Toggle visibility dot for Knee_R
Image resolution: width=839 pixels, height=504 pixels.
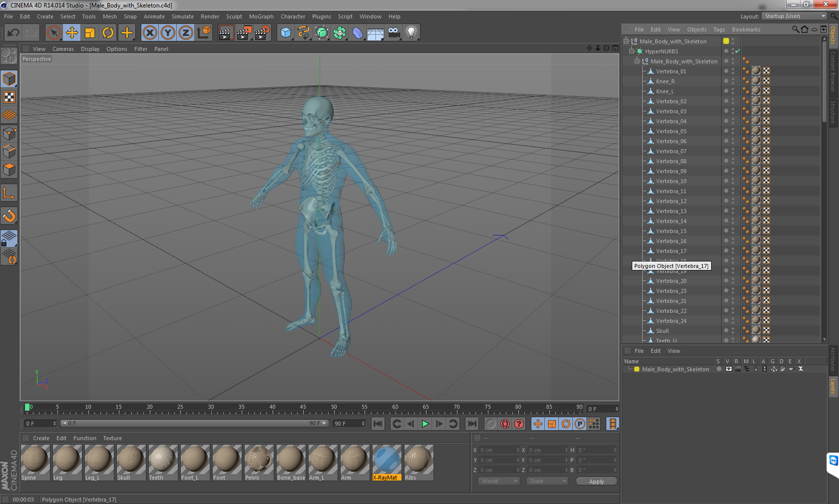click(726, 81)
